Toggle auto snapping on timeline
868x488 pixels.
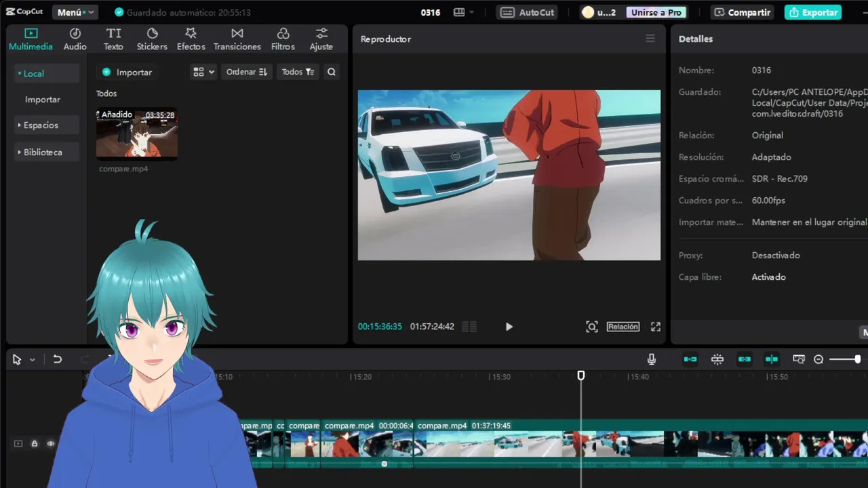pyautogui.click(x=717, y=359)
